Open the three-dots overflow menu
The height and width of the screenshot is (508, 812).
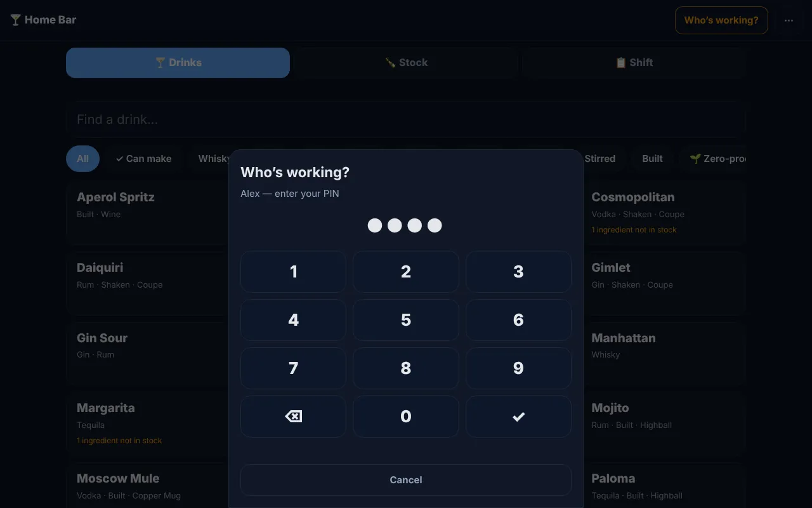coord(789,20)
